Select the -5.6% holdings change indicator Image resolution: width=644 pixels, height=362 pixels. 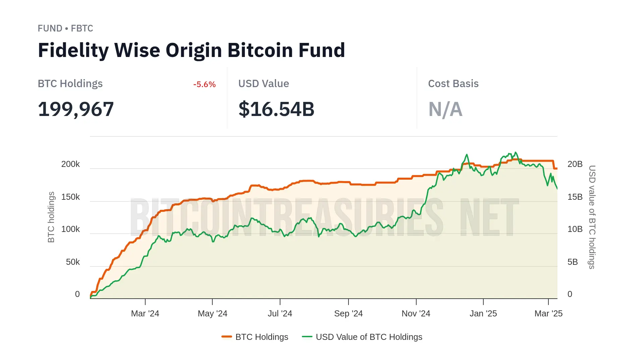click(204, 84)
